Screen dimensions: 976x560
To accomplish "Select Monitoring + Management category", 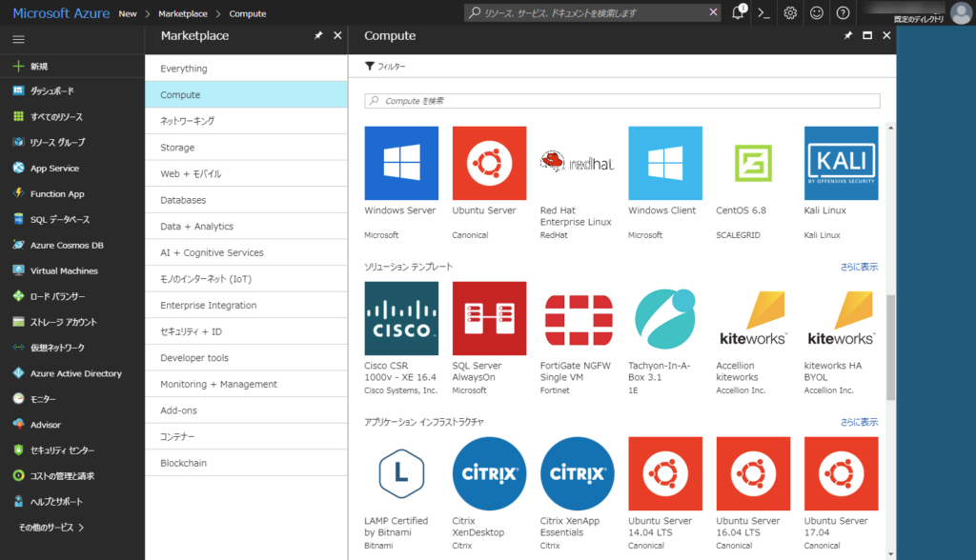I will pos(247,384).
